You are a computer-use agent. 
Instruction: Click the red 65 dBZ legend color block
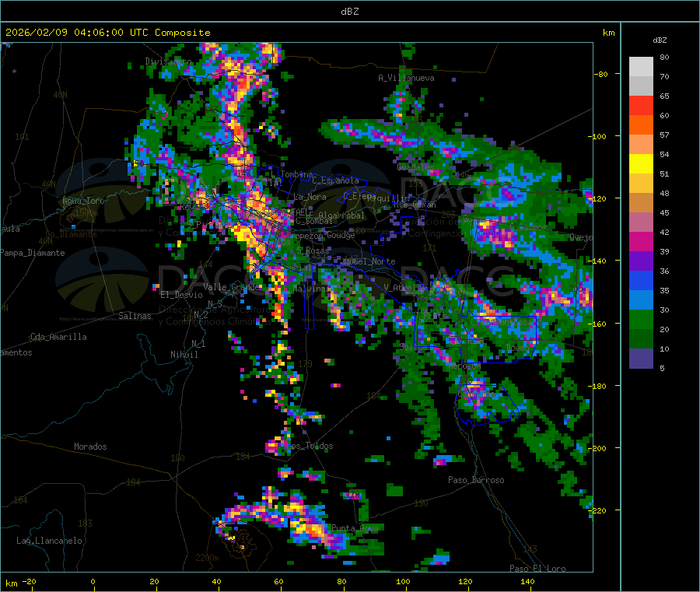641,105
